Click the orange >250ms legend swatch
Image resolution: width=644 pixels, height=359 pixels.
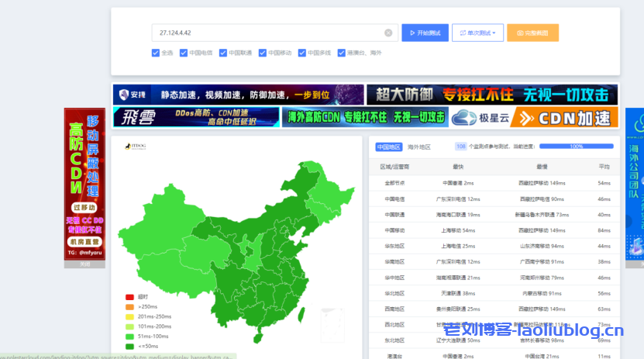click(x=129, y=307)
